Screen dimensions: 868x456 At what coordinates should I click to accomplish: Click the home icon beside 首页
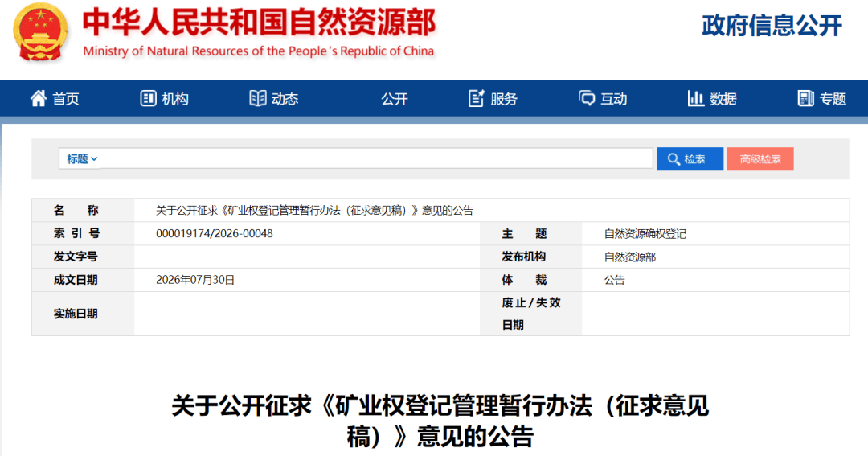click(x=39, y=99)
